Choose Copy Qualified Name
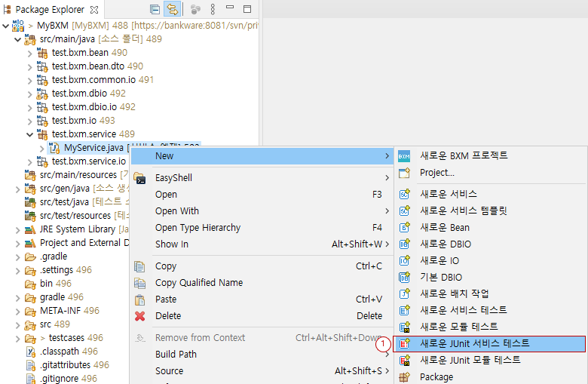Screen dimensions: 588x384 pyautogui.click(x=262, y=283)
